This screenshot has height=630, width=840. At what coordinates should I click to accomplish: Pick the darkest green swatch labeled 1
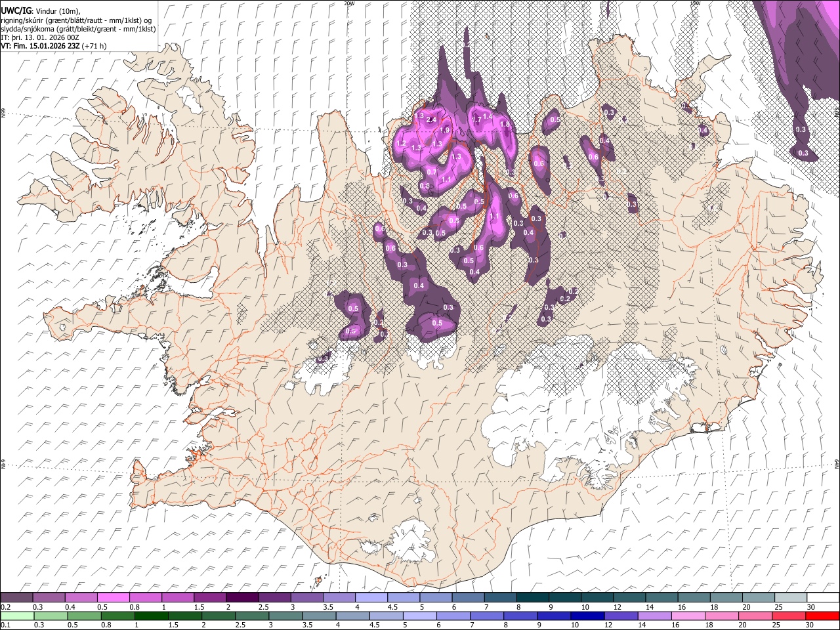click(x=151, y=616)
